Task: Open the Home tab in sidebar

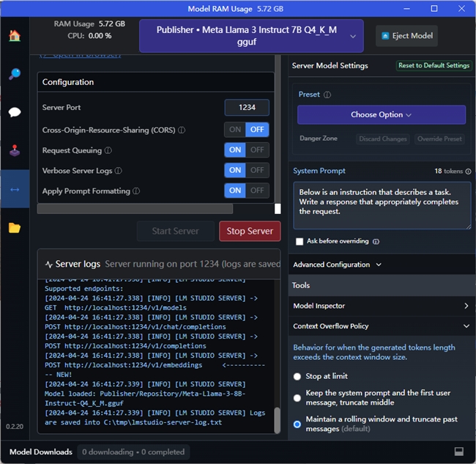Action: click(15, 36)
